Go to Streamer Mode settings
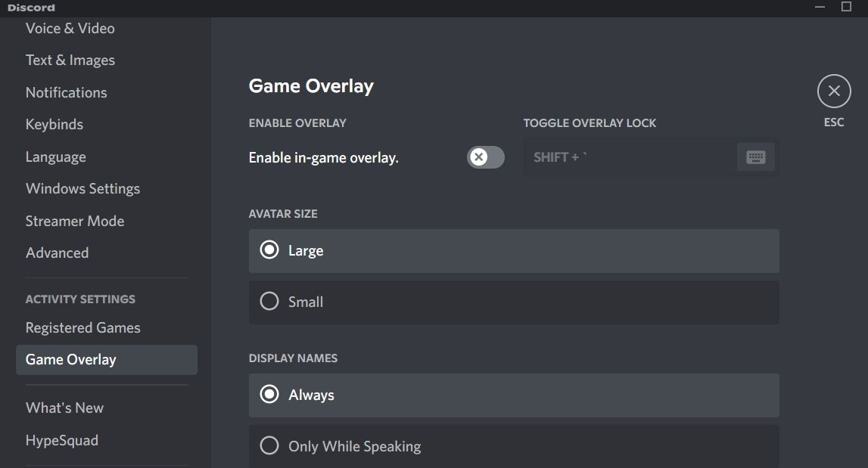 (x=75, y=220)
